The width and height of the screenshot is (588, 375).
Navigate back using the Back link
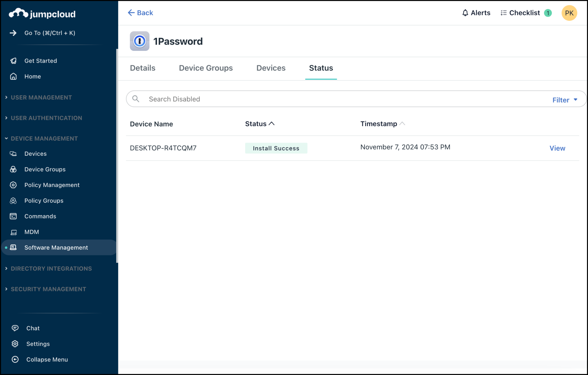tap(140, 13)
